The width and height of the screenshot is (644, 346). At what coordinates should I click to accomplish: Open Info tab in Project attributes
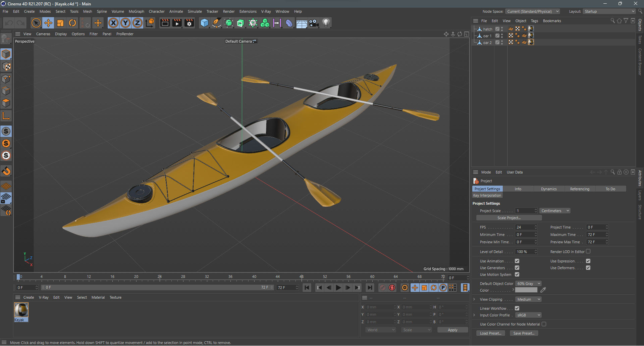[518, 189]
